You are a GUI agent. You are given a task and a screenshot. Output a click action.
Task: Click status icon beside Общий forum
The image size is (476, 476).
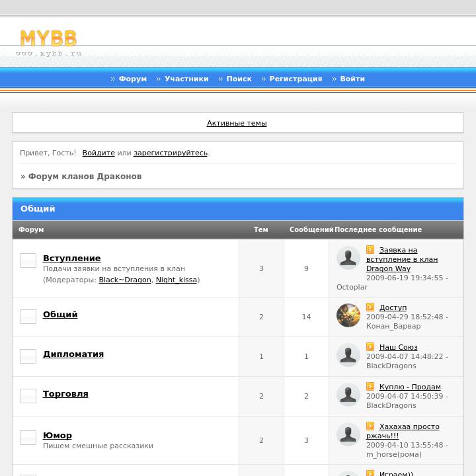28,317
